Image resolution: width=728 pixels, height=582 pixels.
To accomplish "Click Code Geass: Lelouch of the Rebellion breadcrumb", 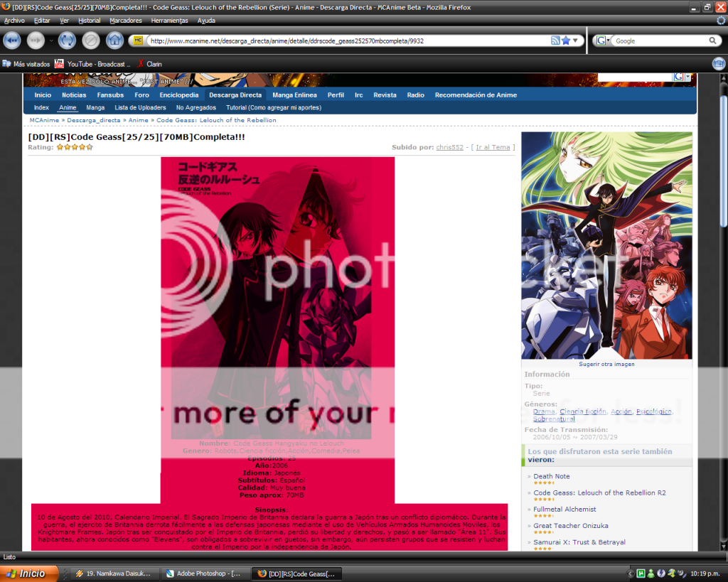I will point(216,120).
